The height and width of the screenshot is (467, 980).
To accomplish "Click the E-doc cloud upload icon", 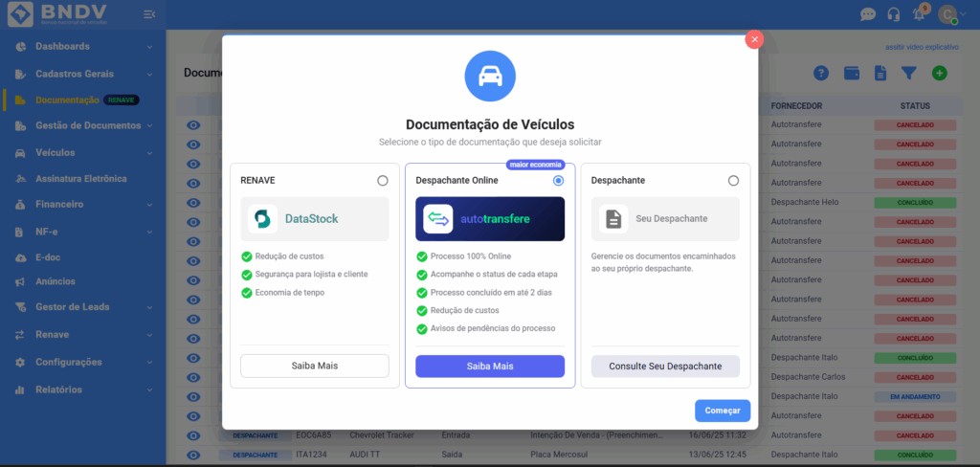I will click(20, 256).
